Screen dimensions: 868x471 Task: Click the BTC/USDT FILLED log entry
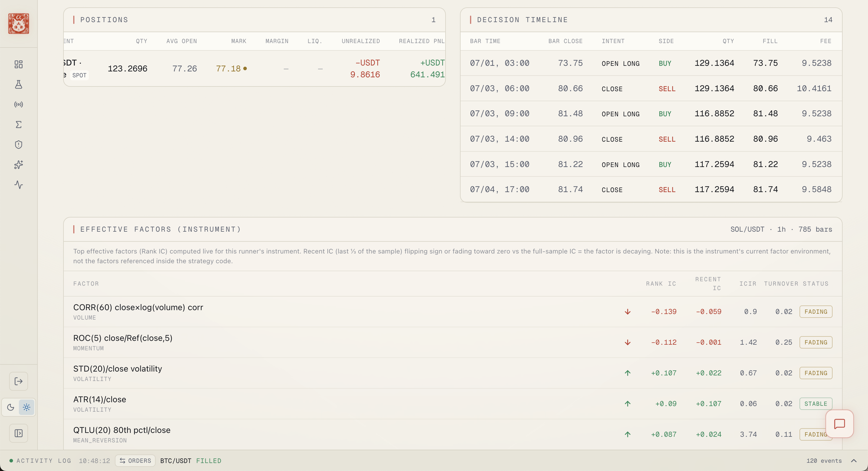point(191,461)
